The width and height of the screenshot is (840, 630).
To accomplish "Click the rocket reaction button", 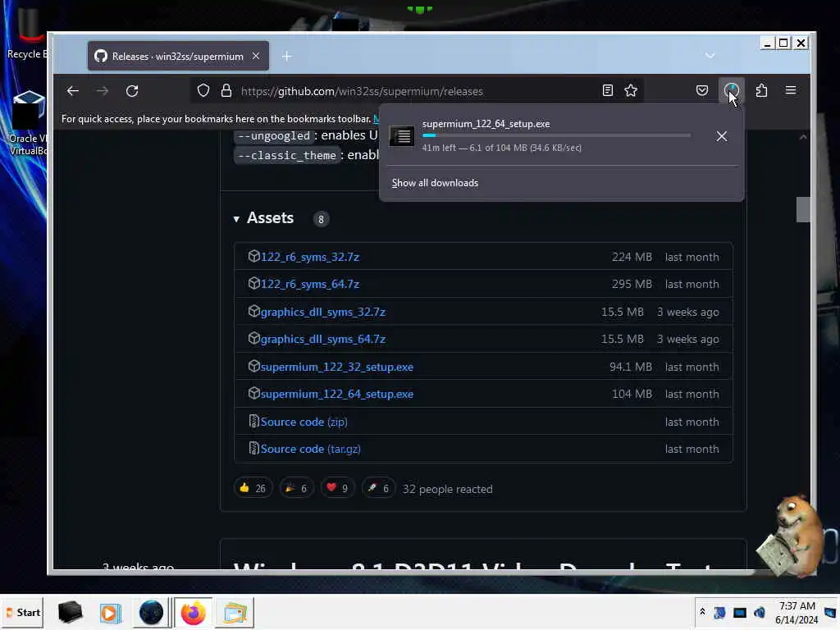I will click(378, 489).
